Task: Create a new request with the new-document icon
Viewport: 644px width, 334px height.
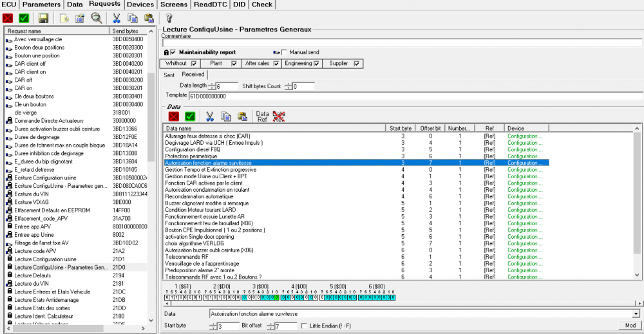Action: click(x=64, y=18)
